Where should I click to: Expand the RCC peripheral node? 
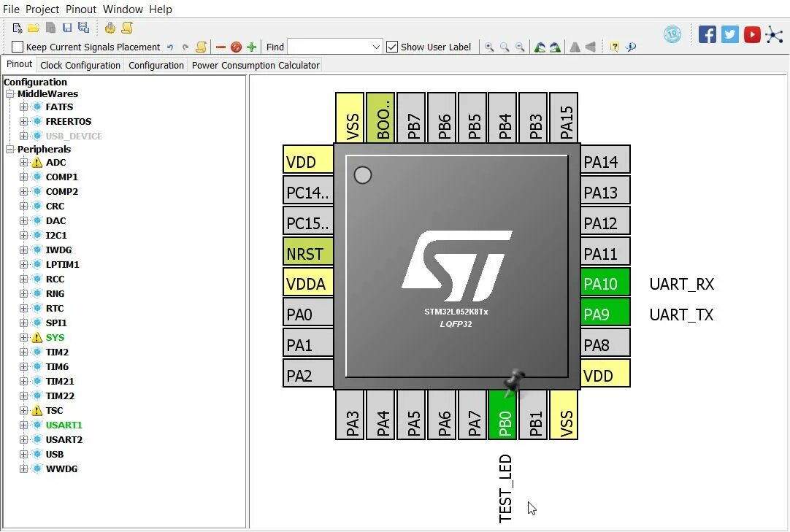23,279
